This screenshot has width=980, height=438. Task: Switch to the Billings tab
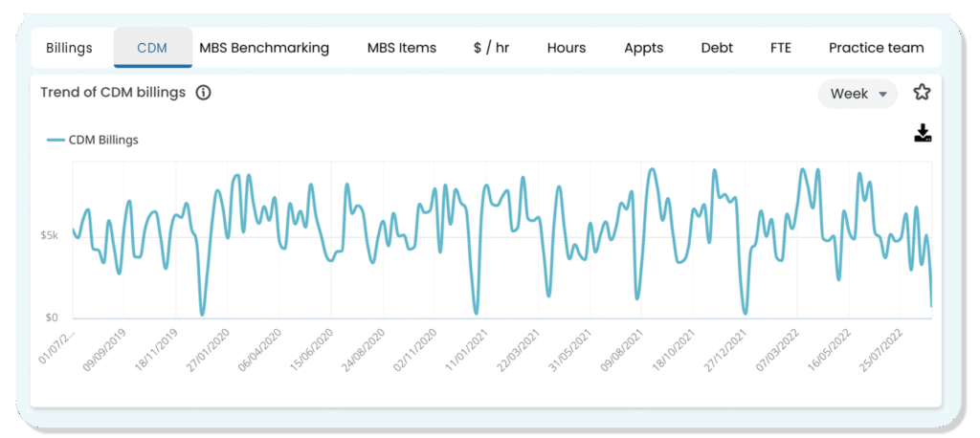tap(69, 48)
